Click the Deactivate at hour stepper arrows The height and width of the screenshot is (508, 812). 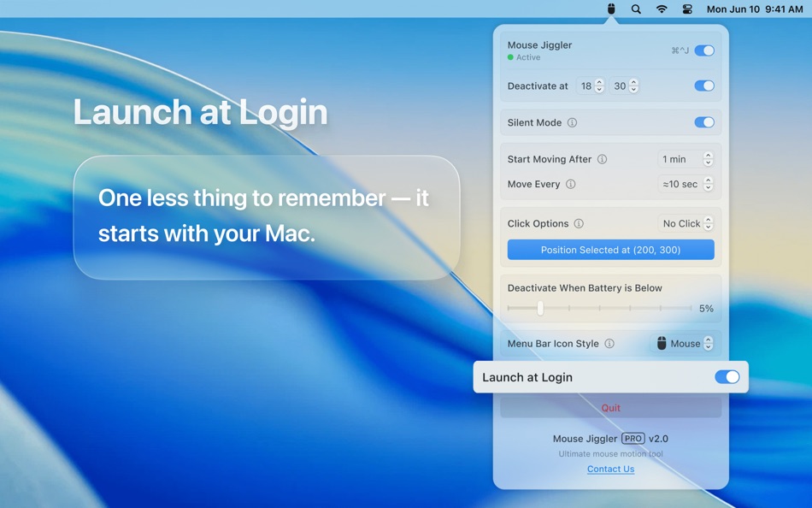(599, 86)
